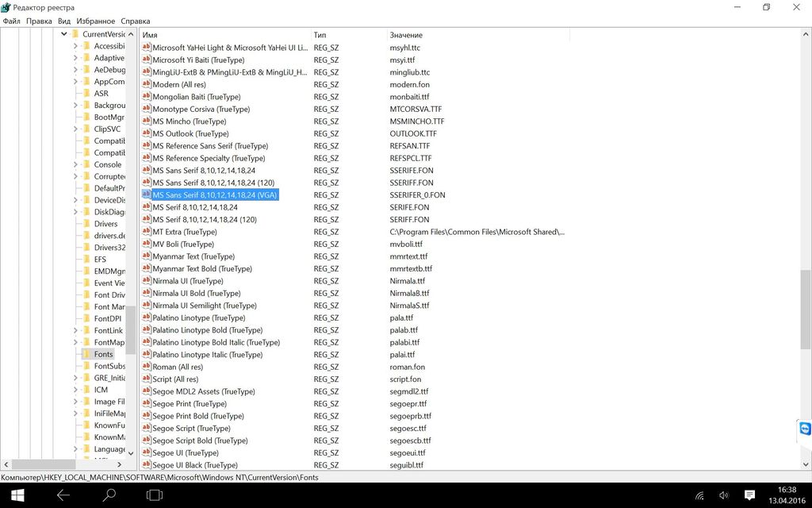The image size is (812, 508).
Task: Expand the ICM key in the tree
Action: [76, 390]
